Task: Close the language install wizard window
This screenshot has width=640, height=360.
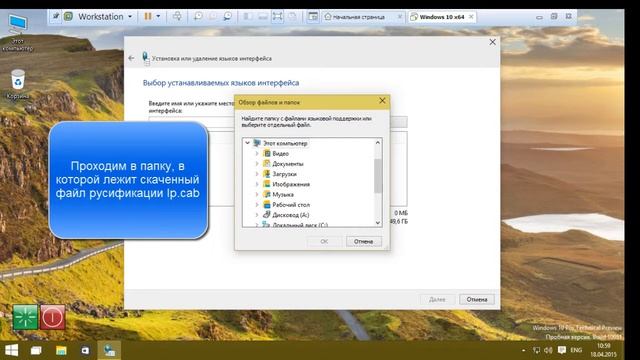Action: 493,42
